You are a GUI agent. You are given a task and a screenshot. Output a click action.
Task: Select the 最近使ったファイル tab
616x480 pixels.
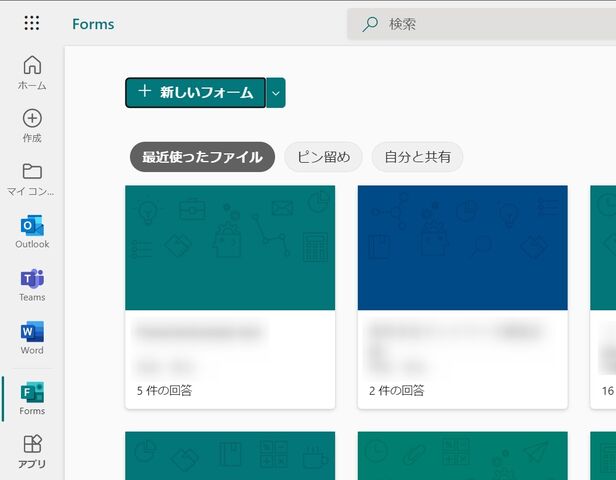pyautogui.click(x=202, y=157)
